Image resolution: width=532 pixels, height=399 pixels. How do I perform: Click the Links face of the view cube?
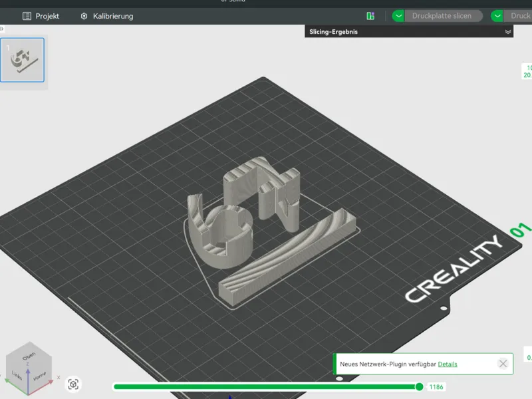point(17,375)
